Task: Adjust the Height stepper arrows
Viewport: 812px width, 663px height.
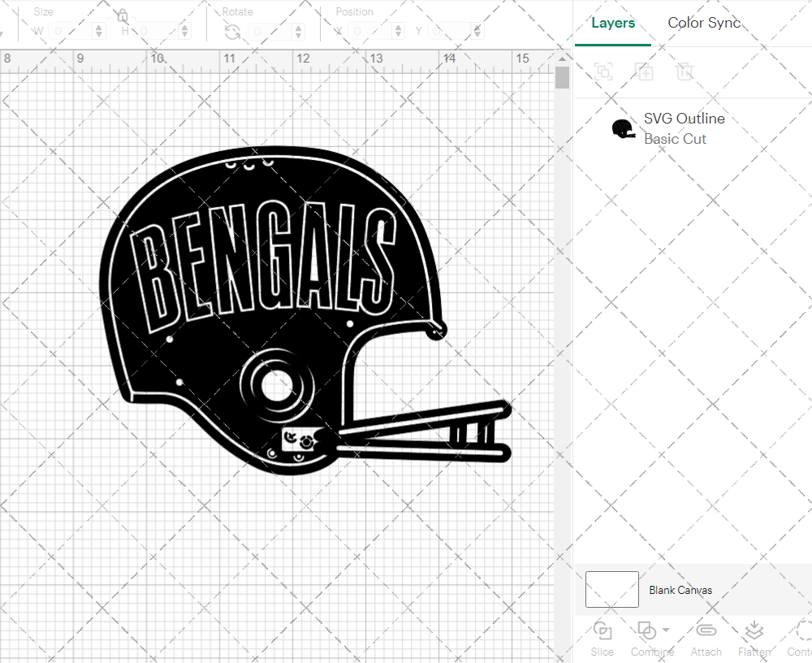Action: pos(185,31)
